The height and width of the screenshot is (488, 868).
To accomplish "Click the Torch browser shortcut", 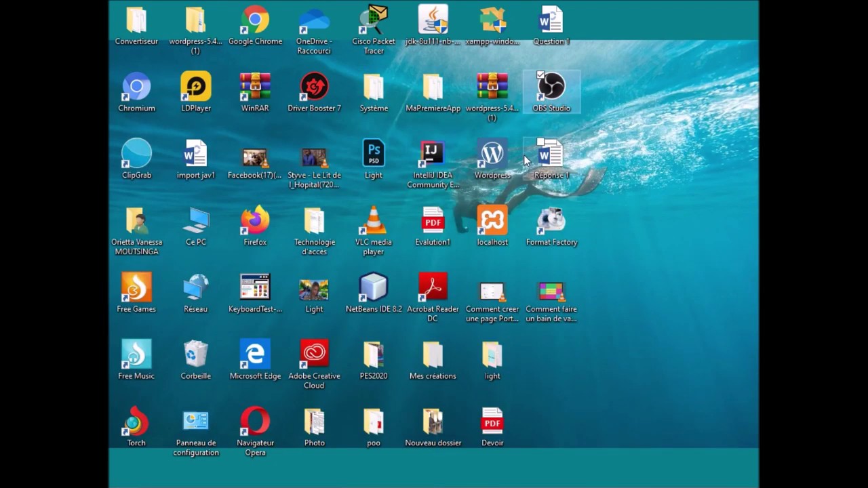I will [136, 421].
